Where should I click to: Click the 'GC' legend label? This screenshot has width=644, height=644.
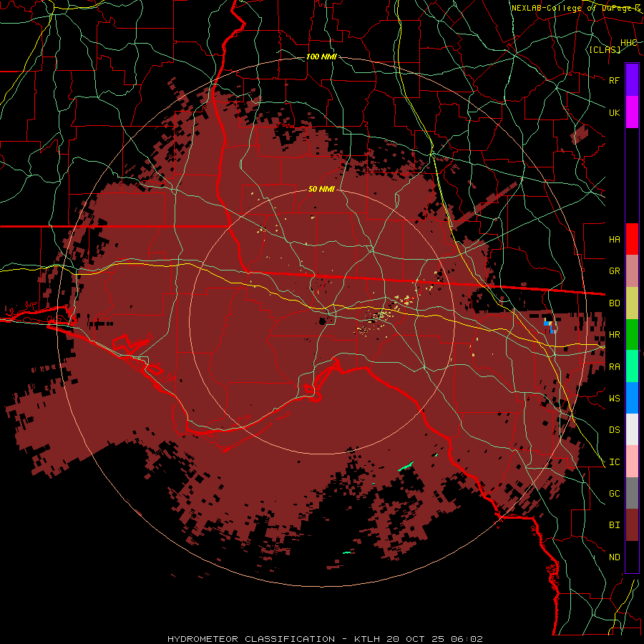tap(614, 494)
